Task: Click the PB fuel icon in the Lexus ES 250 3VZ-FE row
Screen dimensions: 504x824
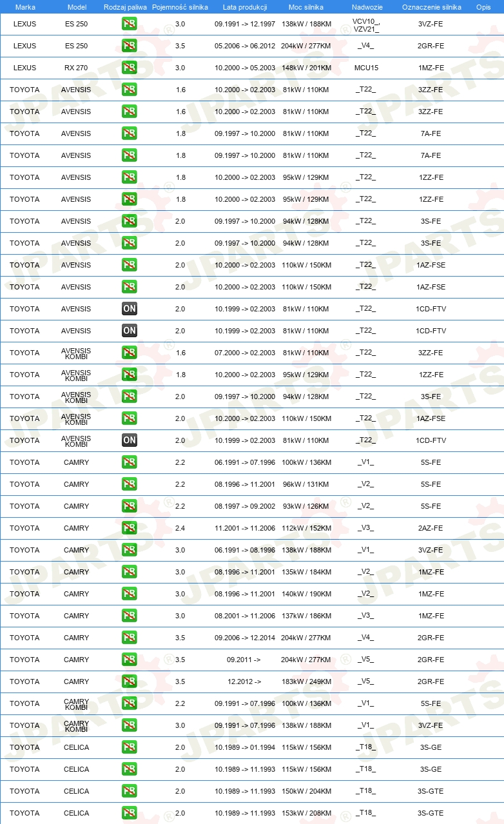Action: [130, 24]
